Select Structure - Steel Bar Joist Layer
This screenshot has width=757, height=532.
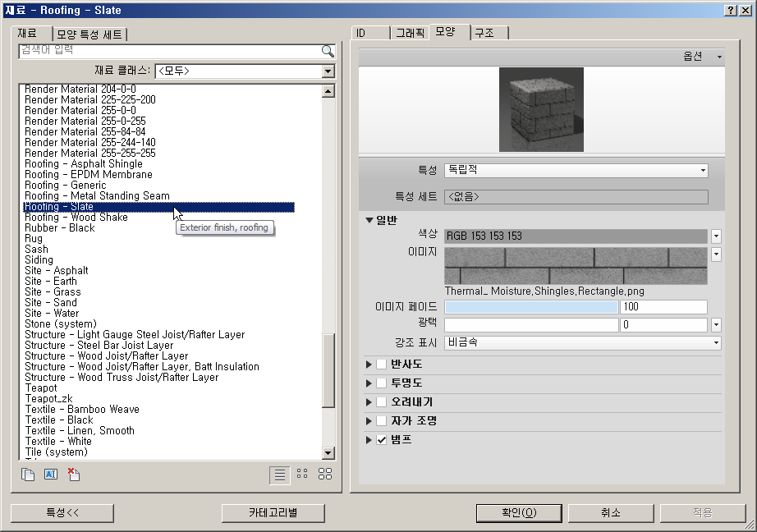pyautogui.click(x=99, y=345)
